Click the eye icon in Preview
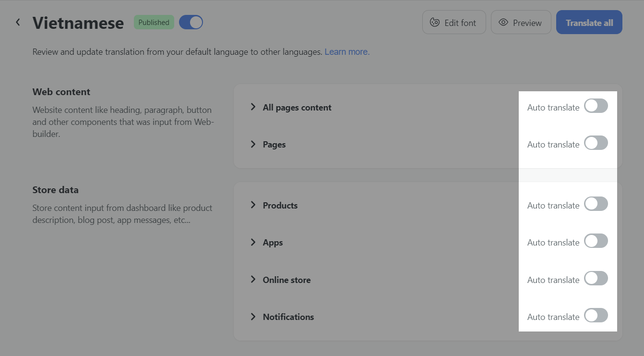 (503, 22)
